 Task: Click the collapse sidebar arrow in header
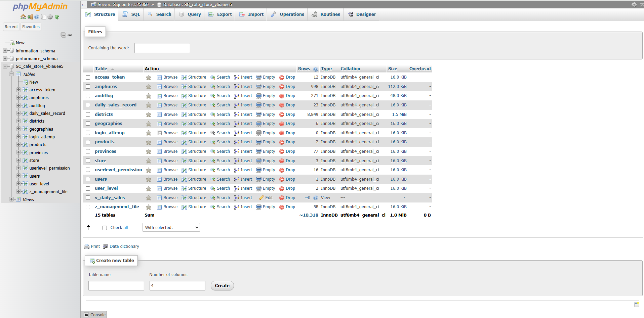pyautogui.click(x=84, y=5)
